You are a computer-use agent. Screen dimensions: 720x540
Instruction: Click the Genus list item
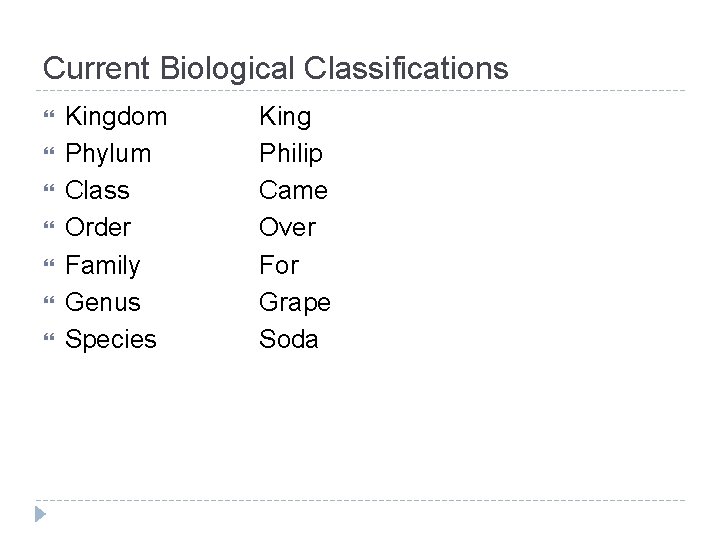(102, 303)
